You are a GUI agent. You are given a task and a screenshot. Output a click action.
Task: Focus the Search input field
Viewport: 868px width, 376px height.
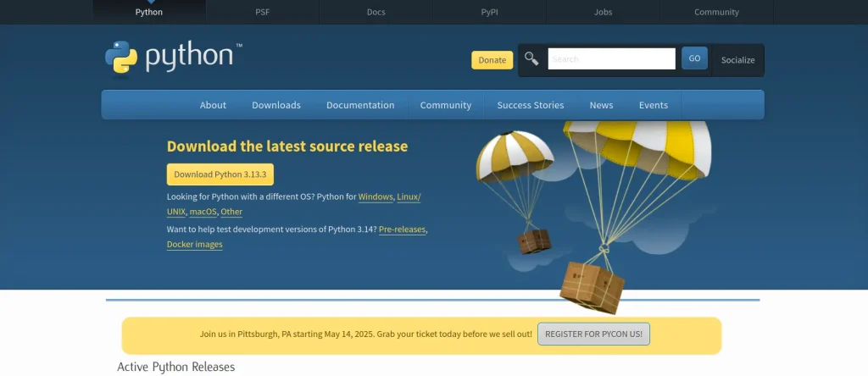[x=612, y=58]
